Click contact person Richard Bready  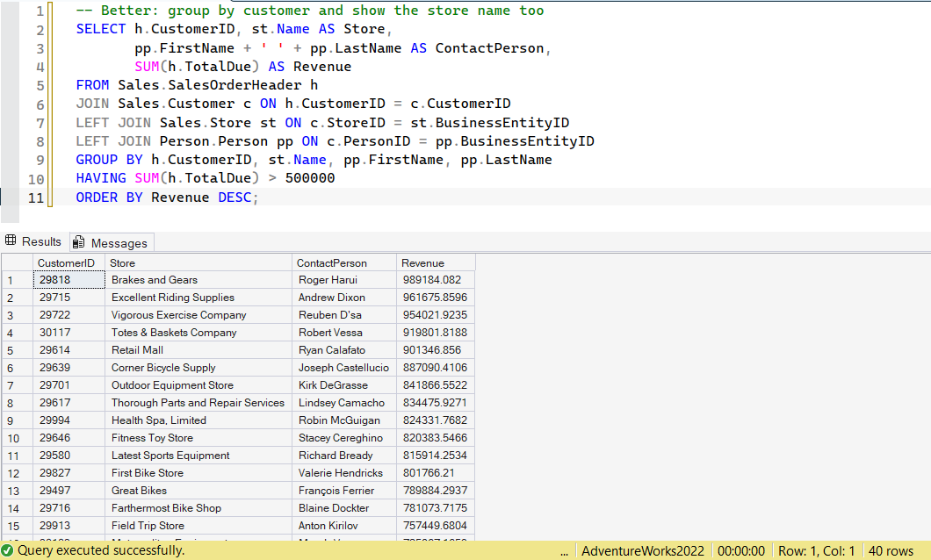[x=343, y=456]
